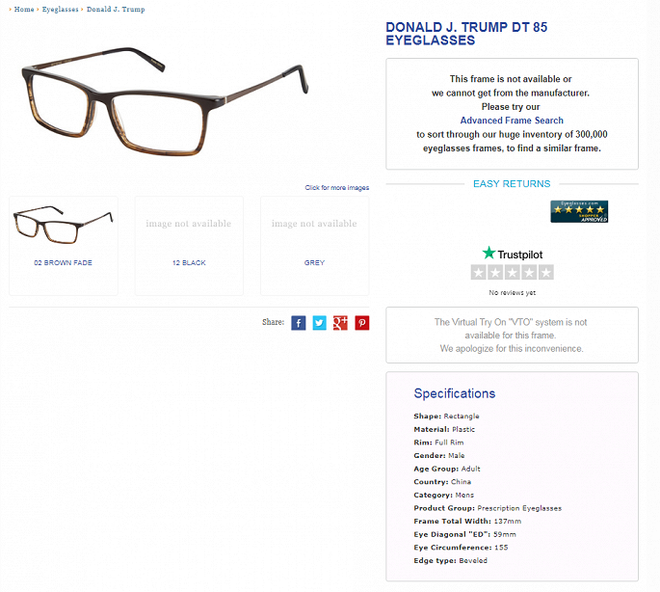Click the green Trustpilot star logo
The height and width of the screenshot is (592, 660).
tap(489, 253)
